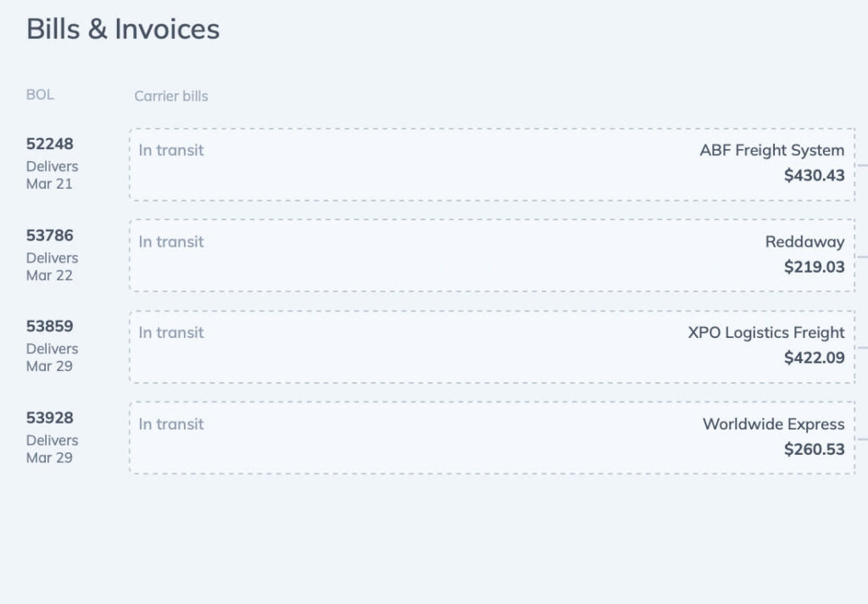
Task: Open BOL number 52248
Action: [50, 144]
